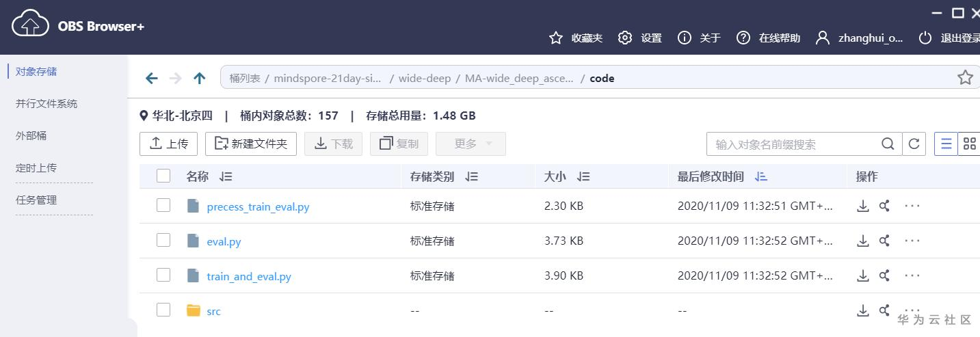Download eval.py using its row icon
The height and width of the screenshot is (337, 980).
click(863, 241)
